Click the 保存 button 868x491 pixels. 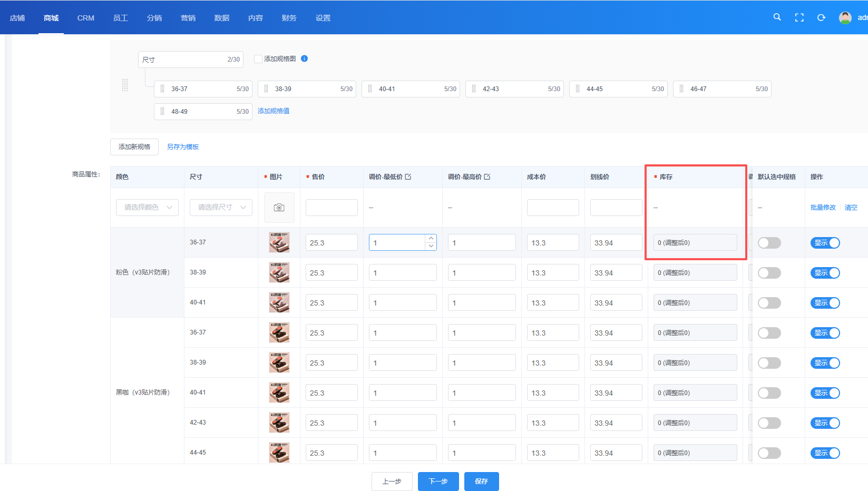pos(481,482)
